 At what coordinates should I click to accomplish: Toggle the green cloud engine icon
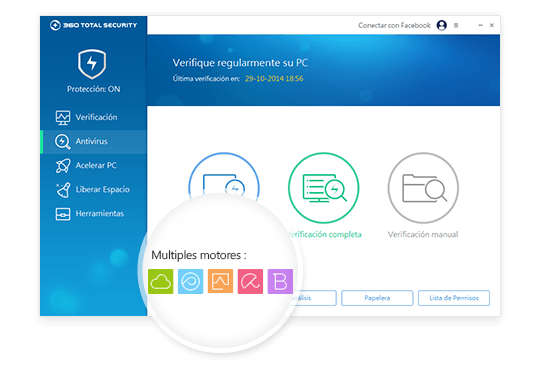tap(160, 281)
